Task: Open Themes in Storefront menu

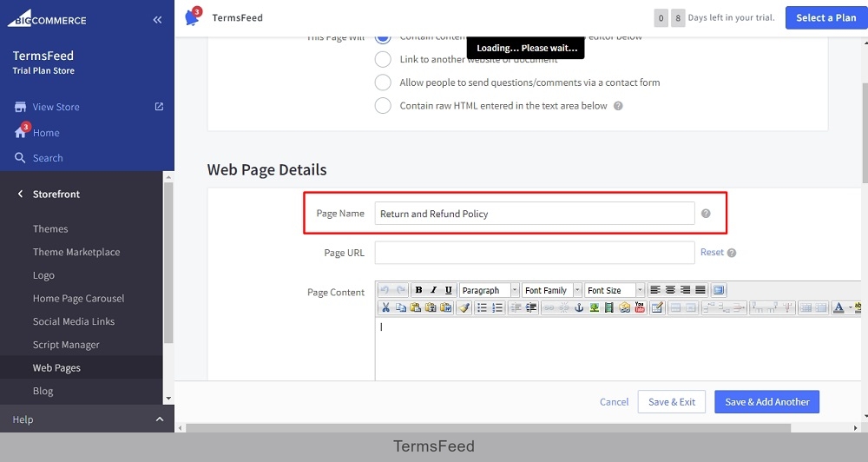Action: (50, 228)
